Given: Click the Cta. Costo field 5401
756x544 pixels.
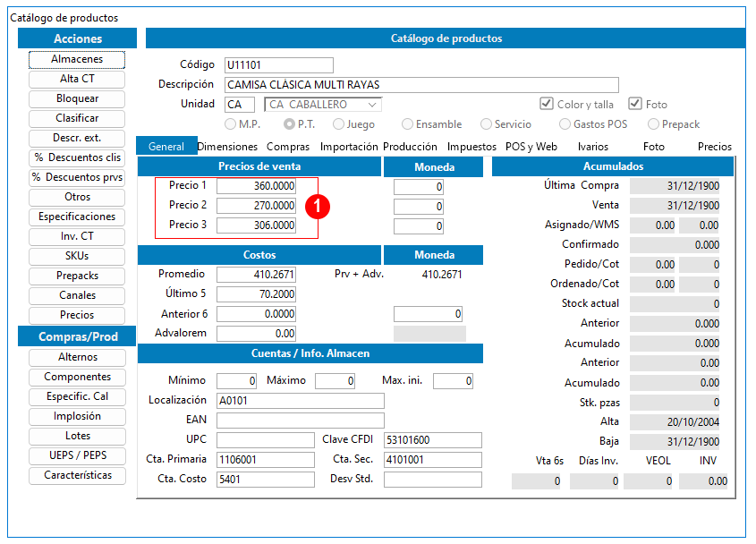Looking at the screenshot, I should [x=266, y=480].
